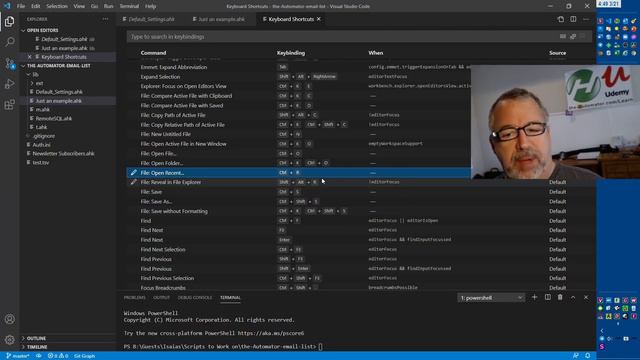Viewport: 640px width, 360px height.
Task: Click the feedback icon in status bar
Action: (x=576, y=356)
